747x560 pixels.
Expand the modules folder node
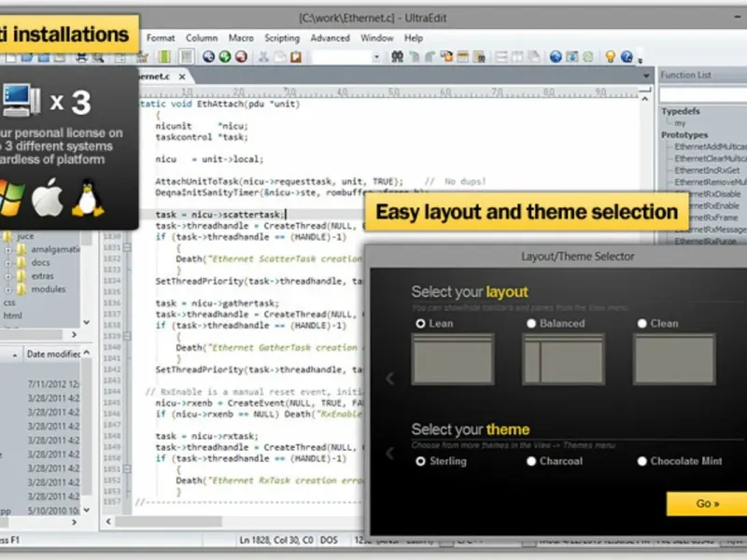click(x=8, y=289)
